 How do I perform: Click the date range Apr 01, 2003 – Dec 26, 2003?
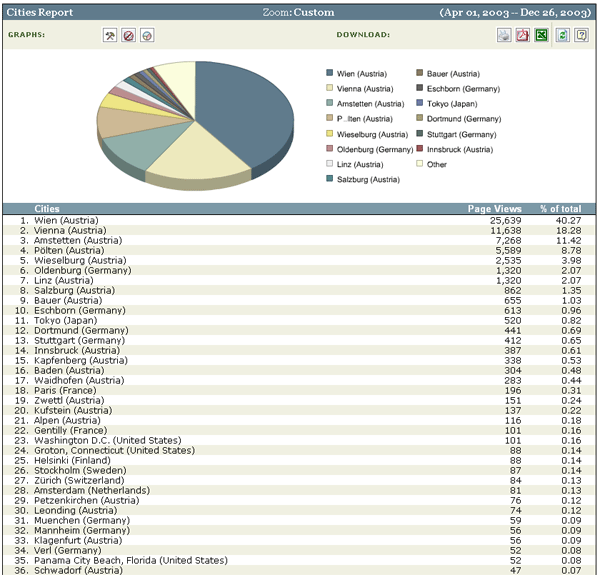pyautogui.click(x=515, y=13)
